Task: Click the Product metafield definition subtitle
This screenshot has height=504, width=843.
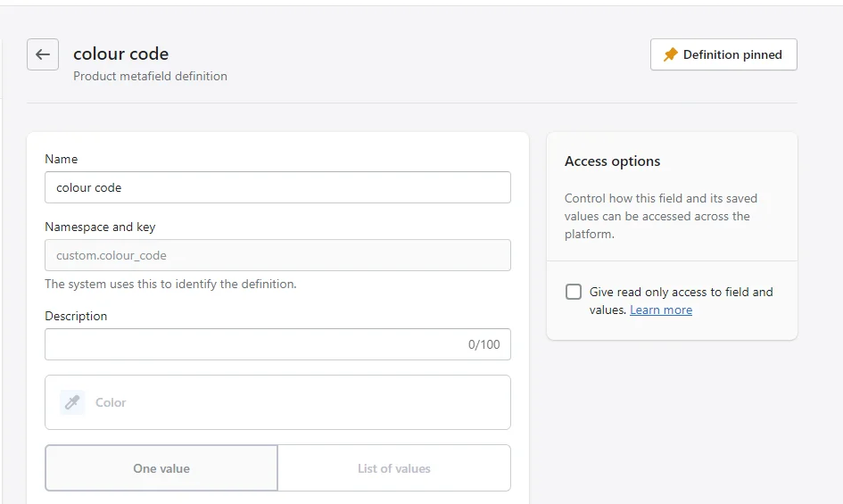Action: click(x=150, y=76)
